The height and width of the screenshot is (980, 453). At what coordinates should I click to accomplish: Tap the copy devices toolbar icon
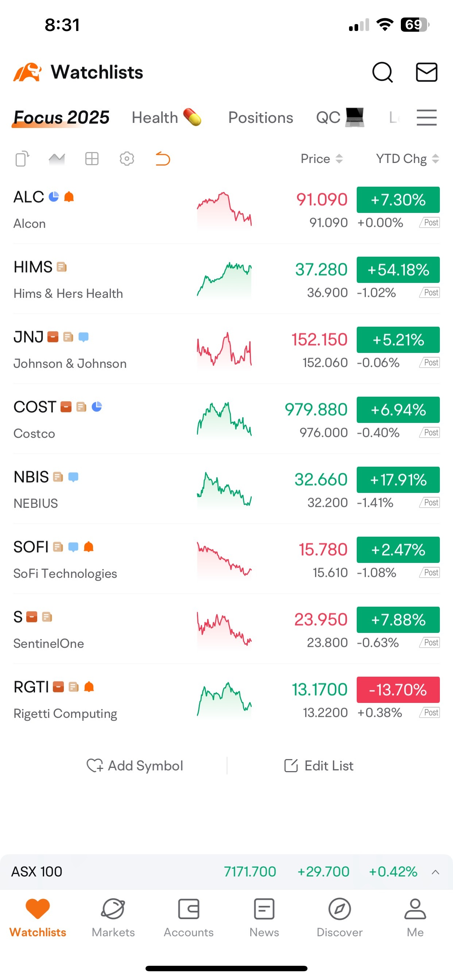[x=22, y=159]
